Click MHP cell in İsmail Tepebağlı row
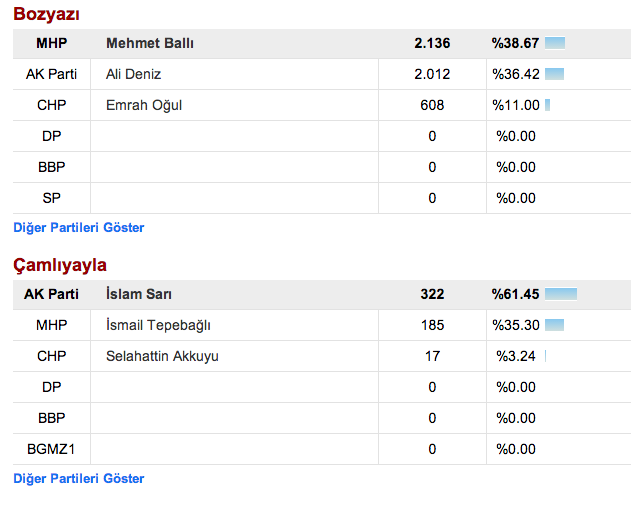 point(52,325)
